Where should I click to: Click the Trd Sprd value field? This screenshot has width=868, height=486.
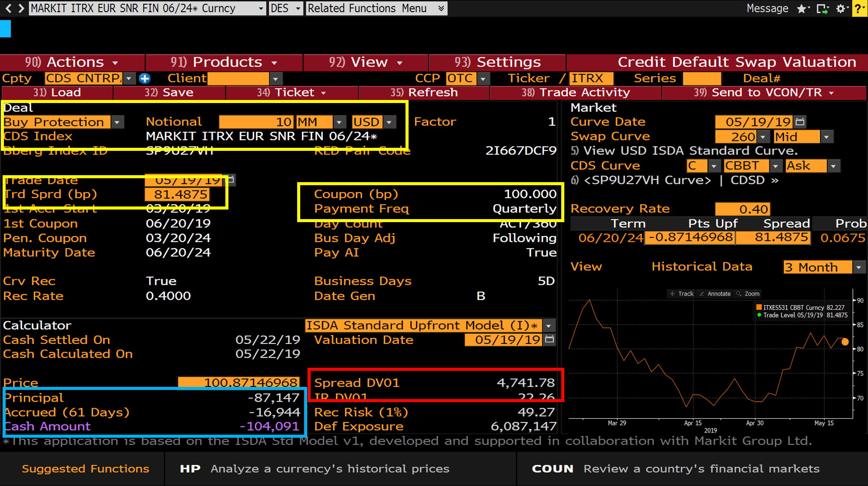click(177, 194)
